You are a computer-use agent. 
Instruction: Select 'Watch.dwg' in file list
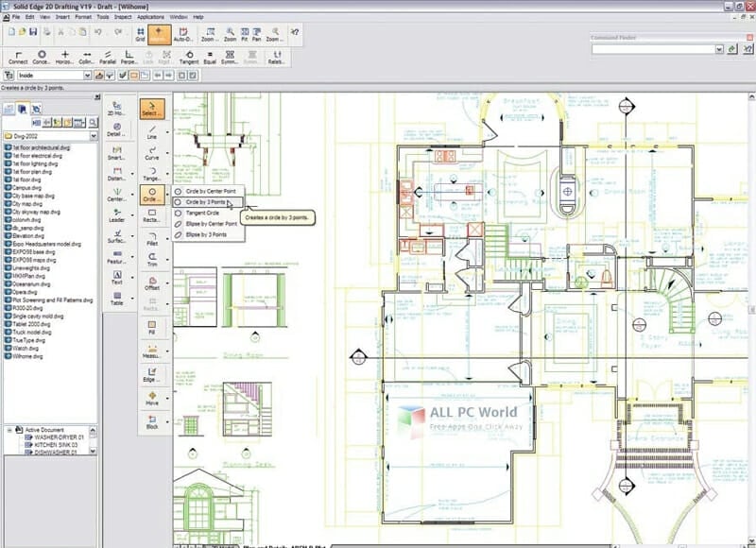(x=22, y=348)
